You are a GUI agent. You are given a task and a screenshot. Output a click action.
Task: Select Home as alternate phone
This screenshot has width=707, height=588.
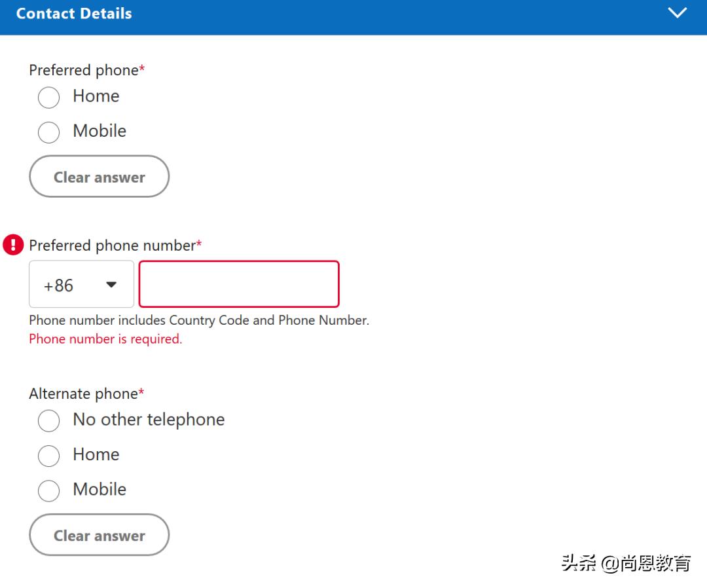pyautogui.click(x=48, y=456)
